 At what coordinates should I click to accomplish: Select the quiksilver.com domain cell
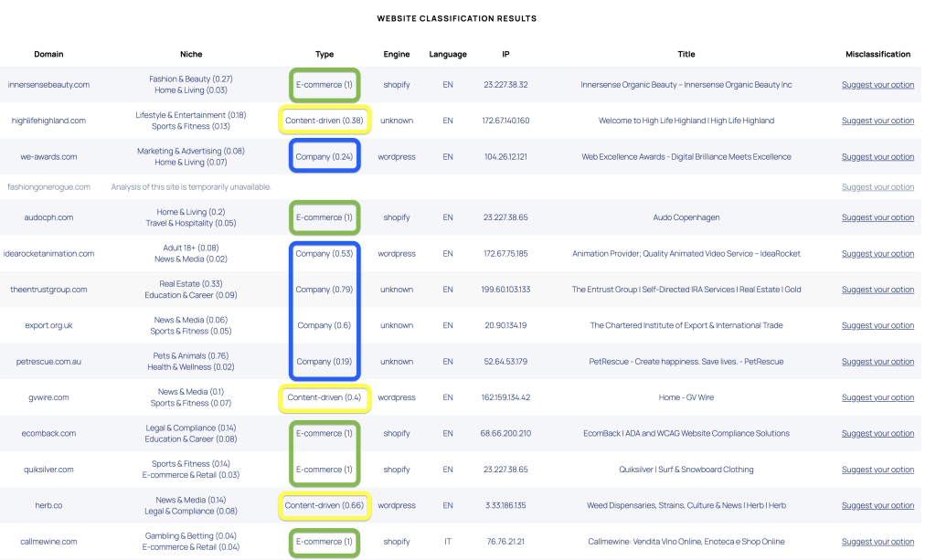pyautogui.click(x=48, y=470)
